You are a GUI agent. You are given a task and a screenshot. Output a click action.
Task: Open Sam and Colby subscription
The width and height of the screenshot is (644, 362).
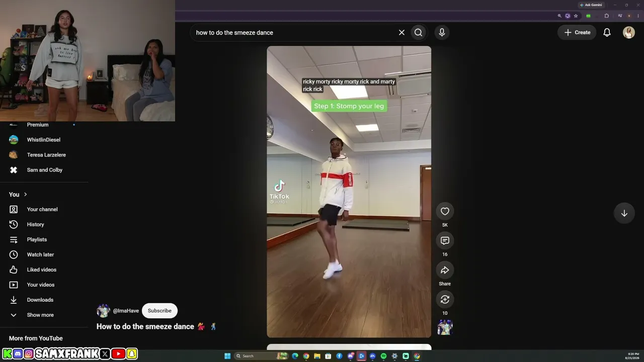45,170
